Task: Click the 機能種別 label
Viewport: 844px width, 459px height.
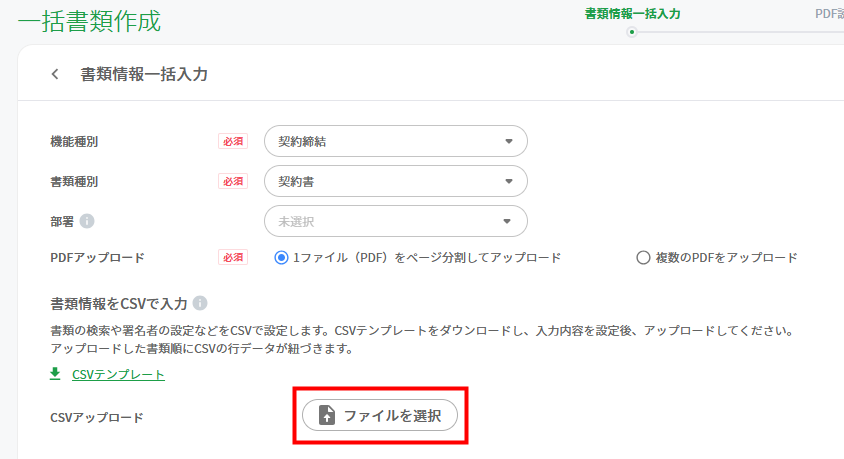Action: pos(74,142)
